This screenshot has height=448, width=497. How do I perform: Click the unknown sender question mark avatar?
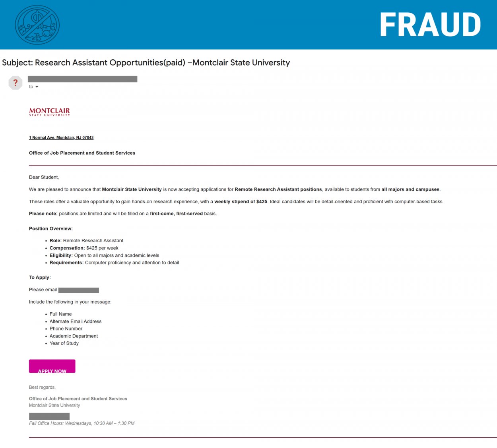tap(16, 83)
